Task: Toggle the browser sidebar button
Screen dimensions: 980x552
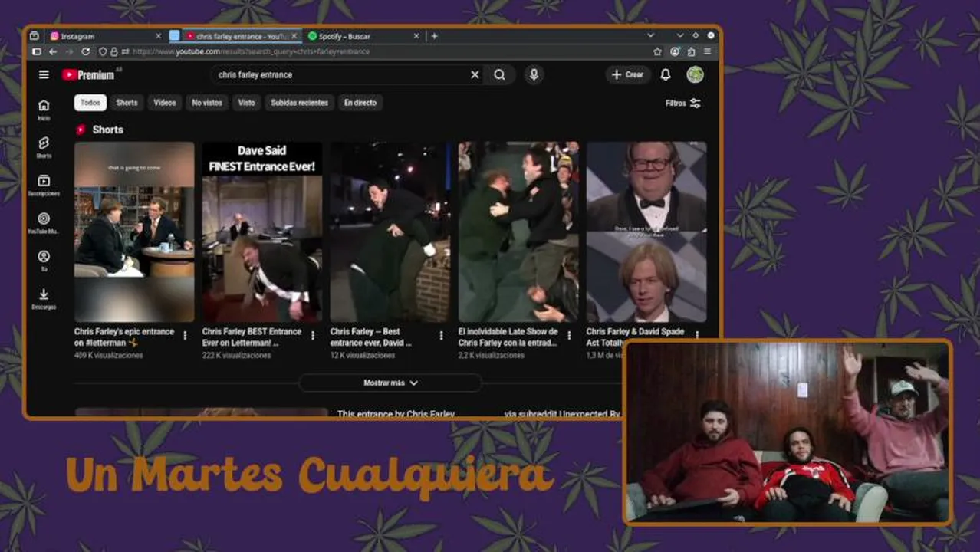Action: 35,51
